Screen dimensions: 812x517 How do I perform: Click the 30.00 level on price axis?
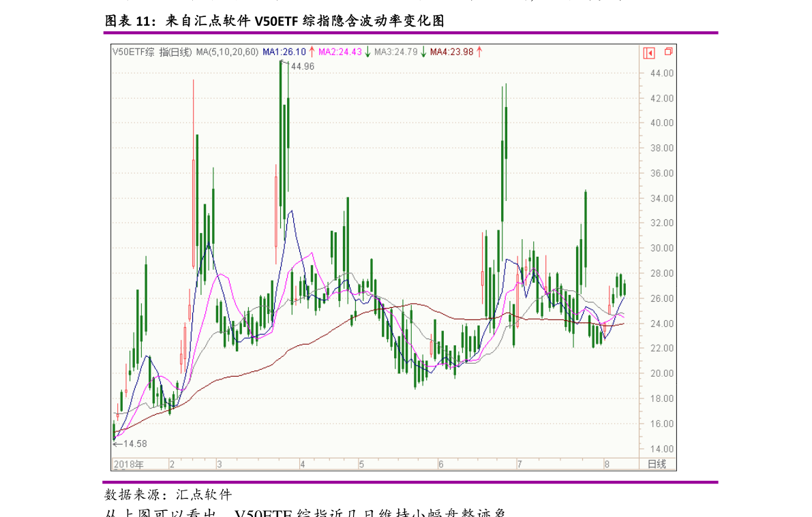click(659, 248)
